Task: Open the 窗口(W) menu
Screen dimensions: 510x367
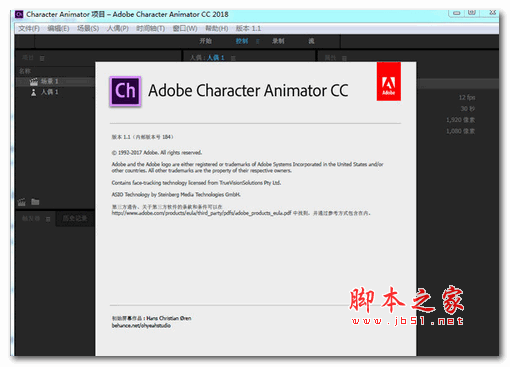Action: pyautogui.click(x=185, y=28)
